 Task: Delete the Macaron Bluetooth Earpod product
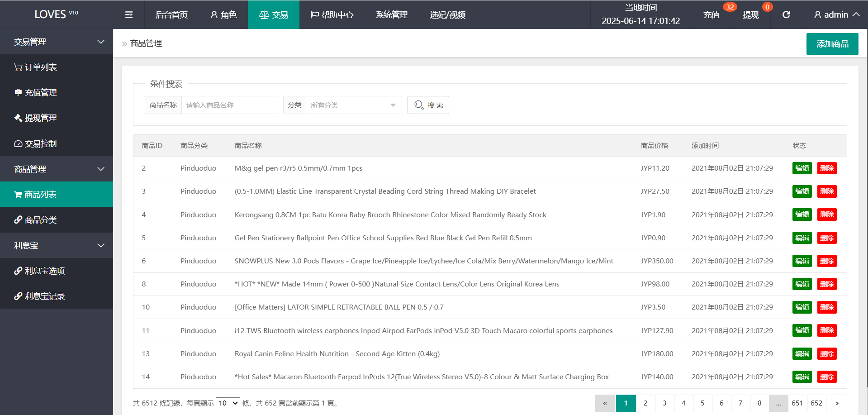[x=827, y=377]
